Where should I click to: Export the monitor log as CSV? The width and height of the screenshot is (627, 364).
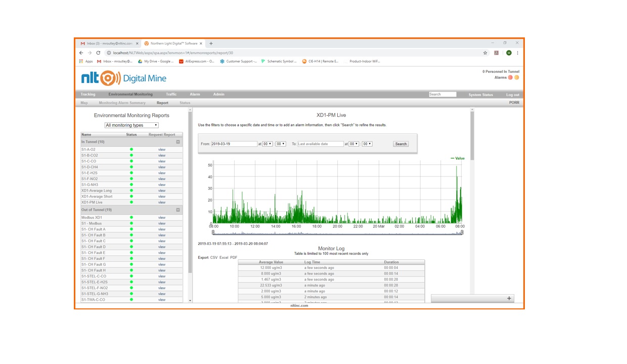(213, 257)
